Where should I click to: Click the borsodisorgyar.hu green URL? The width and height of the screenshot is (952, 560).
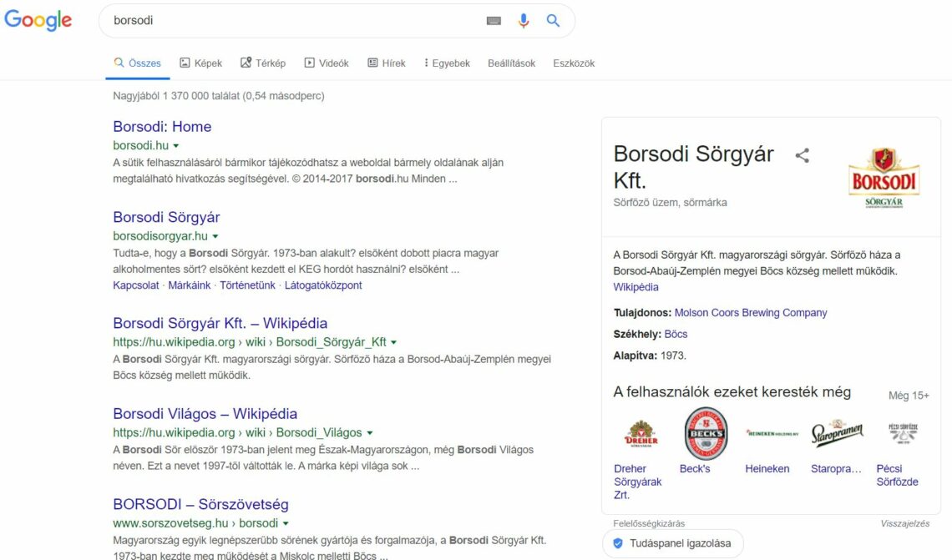(160, 236)
